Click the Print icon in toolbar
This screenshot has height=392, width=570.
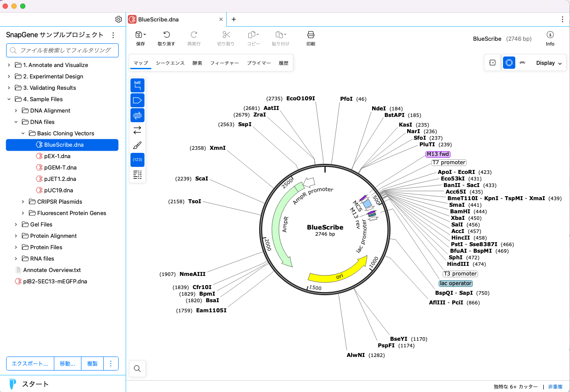[x=310, y=35]
